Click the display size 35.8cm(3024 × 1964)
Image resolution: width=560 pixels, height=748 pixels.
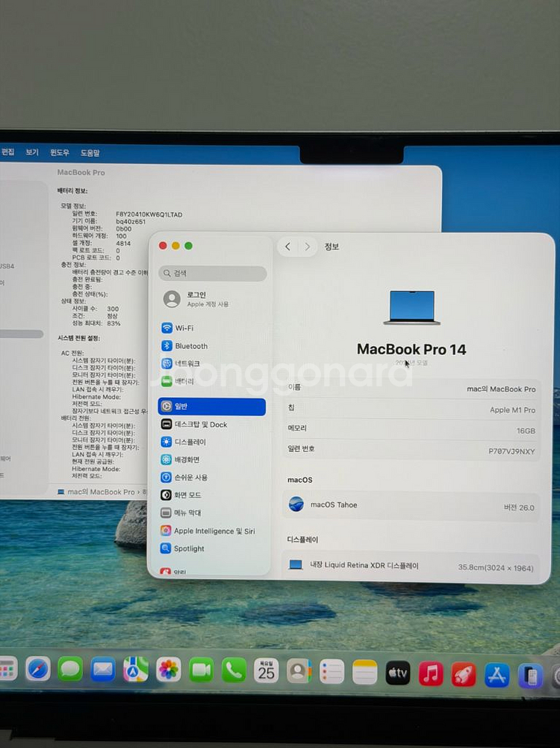pyautogui.click(x=496, y=568)
